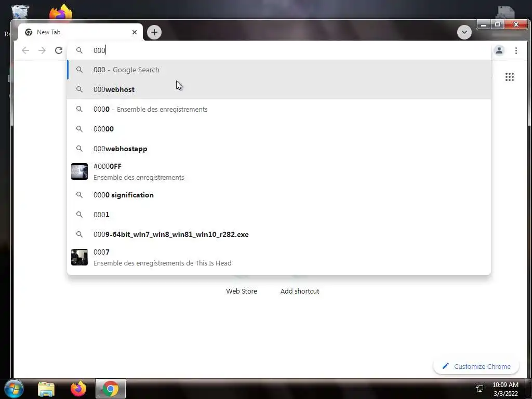
Task: Open the Google apps grid
Action: tap(509, 77)
